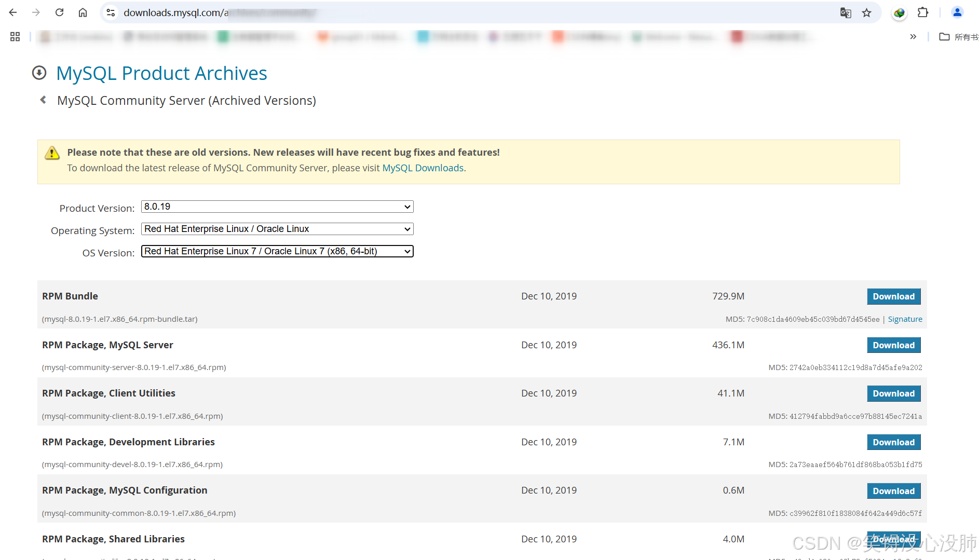Viewport: 979px width, 560px height.
Task: Select filename mysql-community-devel-8.0.19-1.el7.x86_64.rpm
Action: (132, 465)
